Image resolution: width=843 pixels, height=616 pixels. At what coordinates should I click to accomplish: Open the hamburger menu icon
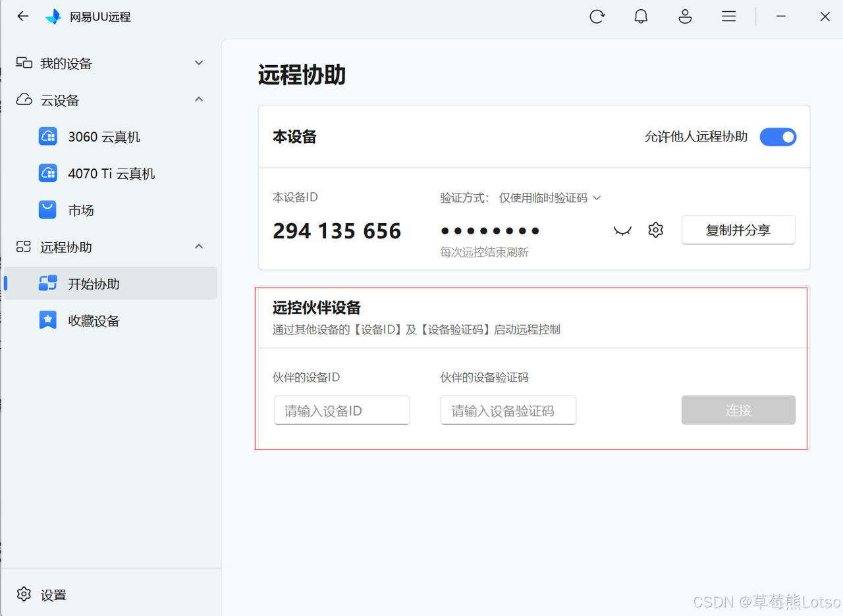pos(728,16)
